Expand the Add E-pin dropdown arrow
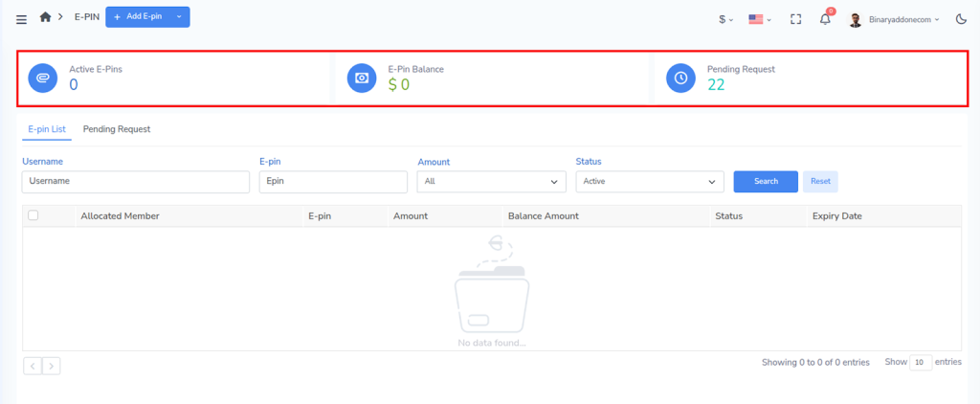Image resolution: width=980 pixels, height=404 pixels. point(178,17)
